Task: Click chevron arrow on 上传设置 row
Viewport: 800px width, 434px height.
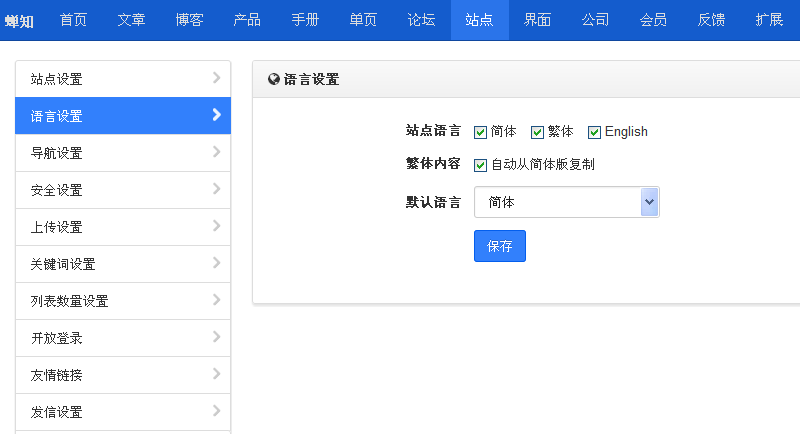Action: pos(217,225)
